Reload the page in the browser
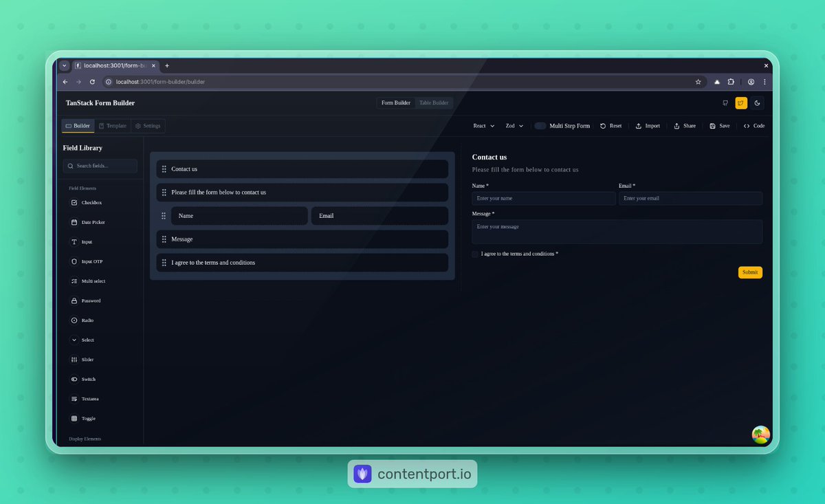This screenshot has height=504, width=825. click(92, 82)
